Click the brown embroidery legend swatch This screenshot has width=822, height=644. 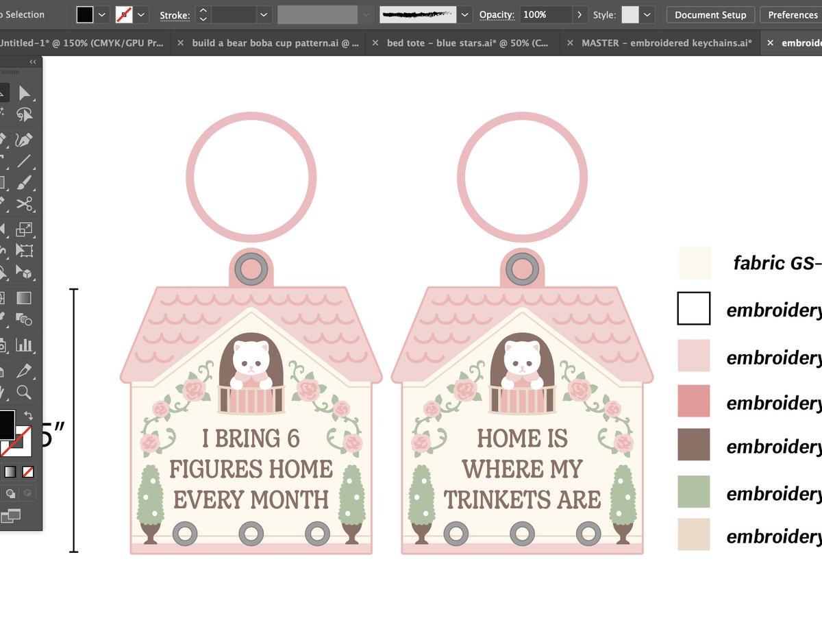coord(694,445)
